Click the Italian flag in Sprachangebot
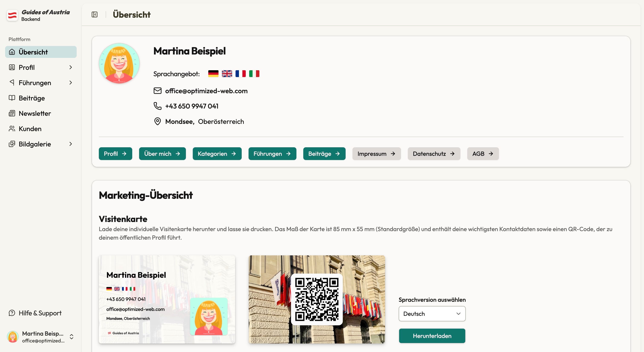 [254, 74]
